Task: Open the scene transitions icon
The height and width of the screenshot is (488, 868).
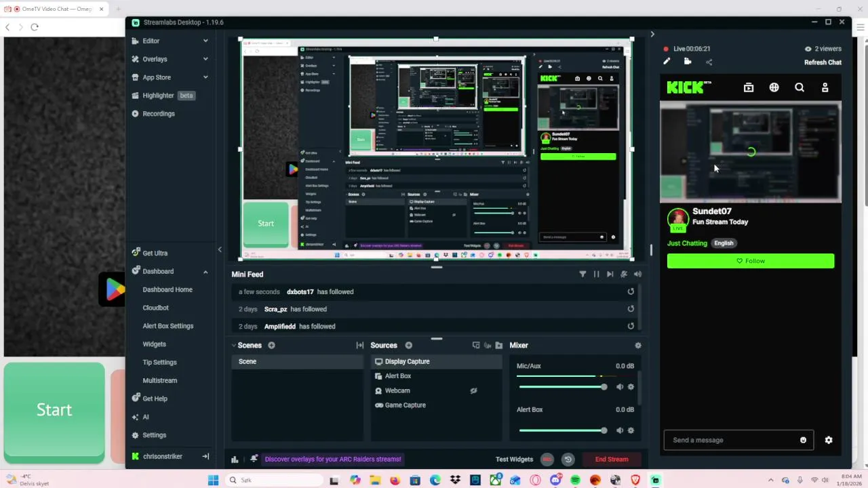Action: point(359,345)
